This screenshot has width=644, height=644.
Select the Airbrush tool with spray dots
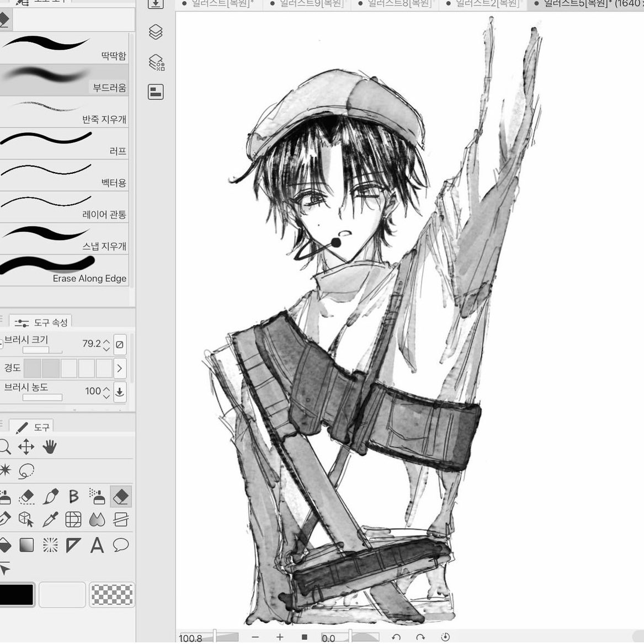tap(97, 497)
